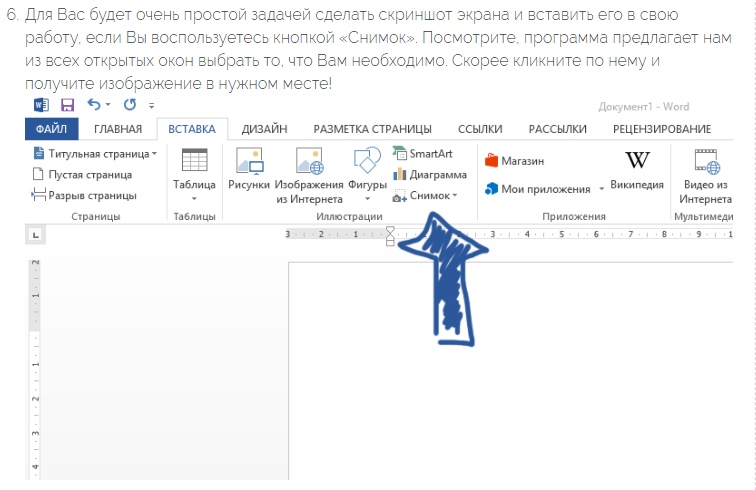Image resolution: width=756 pixels, height=490 pixels.
Task: Switch to the ДИЗАЙН tab
Action: [264, 129]
